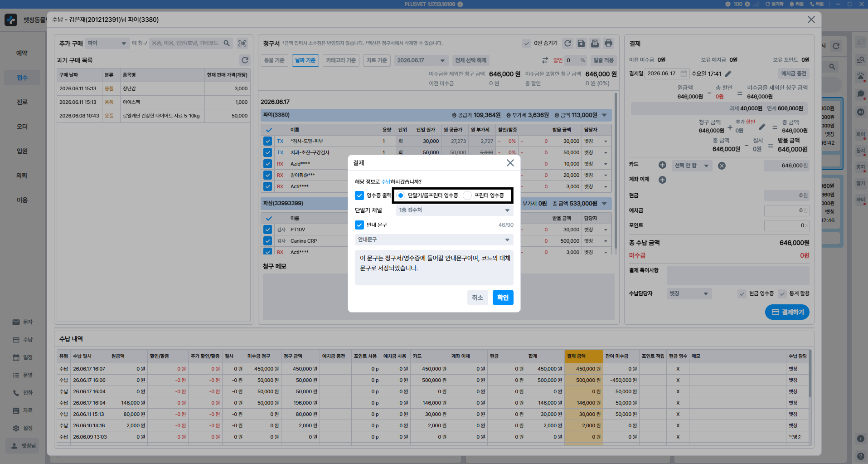Viewport: 868px width, 464px height.
Task: Click 예치금 충전 button
Action: point(794,73)
